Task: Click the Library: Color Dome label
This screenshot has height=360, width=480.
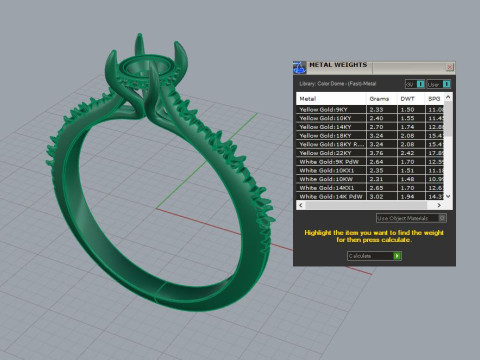Action: [x=337, y=84]
